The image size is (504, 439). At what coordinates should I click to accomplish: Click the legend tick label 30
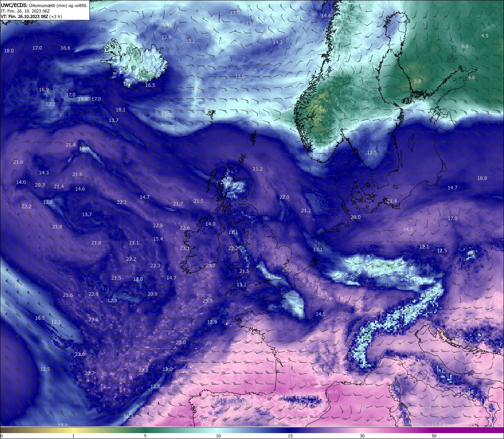point(362,436)
